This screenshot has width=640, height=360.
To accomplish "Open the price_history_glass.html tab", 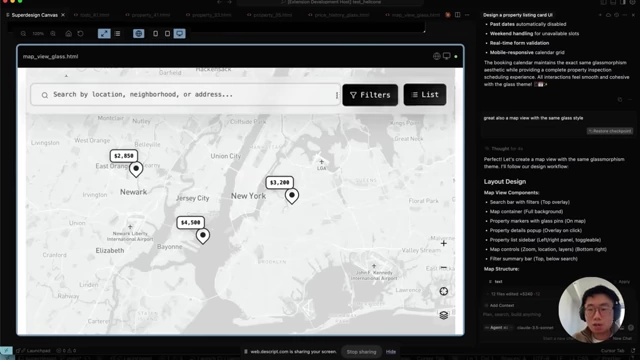I will coord(342,15).
